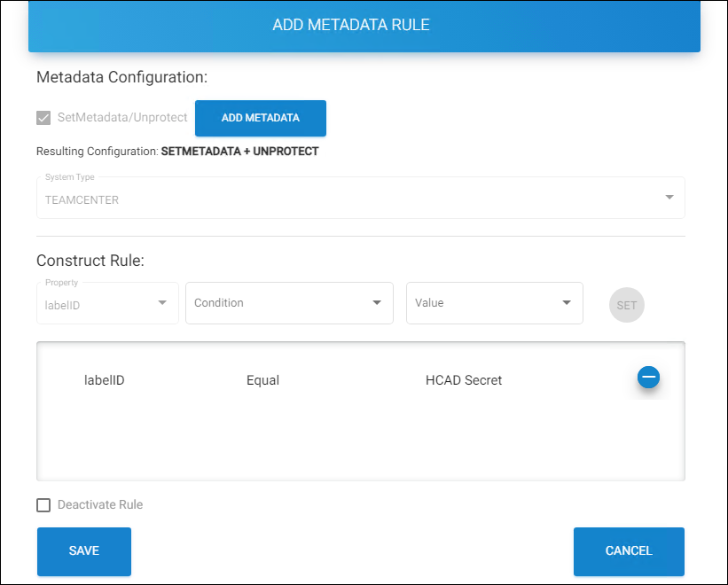
Task: Click the dropdown arrow next to Value
Action: pyautogui.click(x=568, y=302)
